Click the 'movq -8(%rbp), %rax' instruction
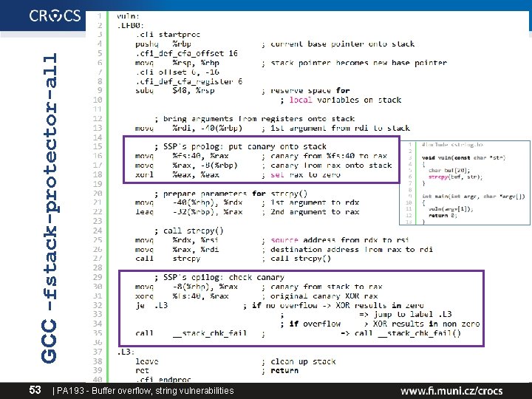Viewport: 532px width, 399px height. coord(186,287)
